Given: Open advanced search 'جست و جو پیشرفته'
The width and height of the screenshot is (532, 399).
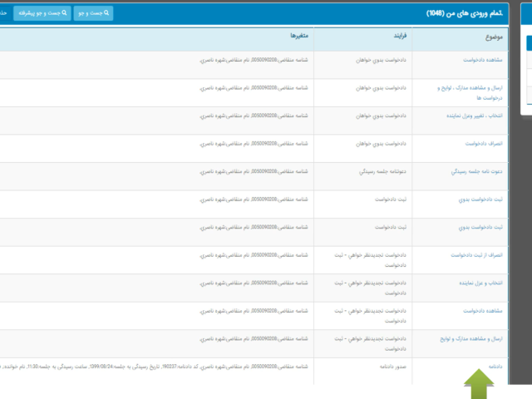Looking at the screenshot, I should point(42,13).
